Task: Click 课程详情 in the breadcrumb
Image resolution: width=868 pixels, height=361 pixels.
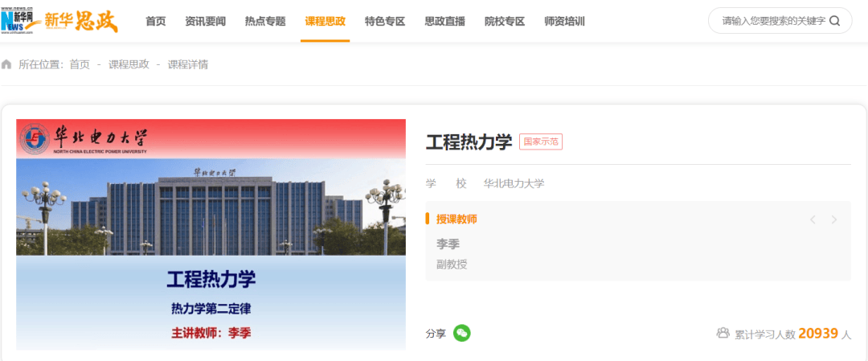Action: [x=188, y=64]
